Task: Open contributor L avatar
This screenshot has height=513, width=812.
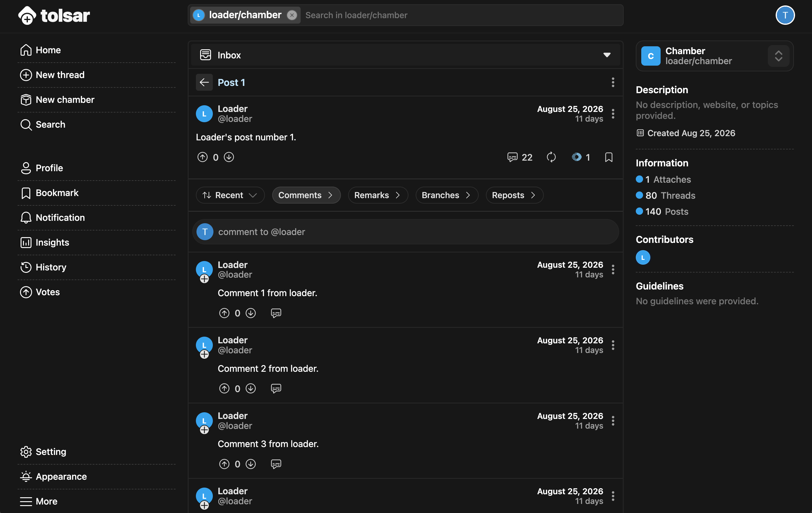Action: click(x=643, y=257)
